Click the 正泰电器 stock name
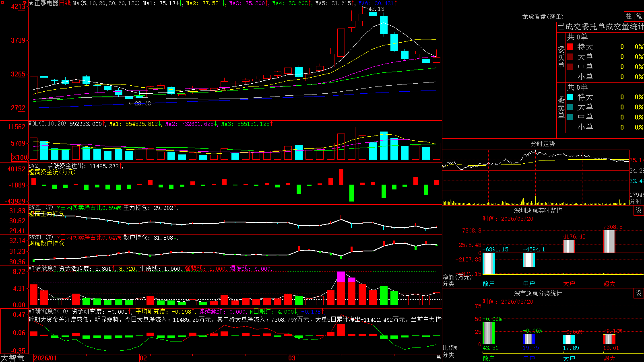The height and width of the screenshot is (362, 644). pos(46,3)
